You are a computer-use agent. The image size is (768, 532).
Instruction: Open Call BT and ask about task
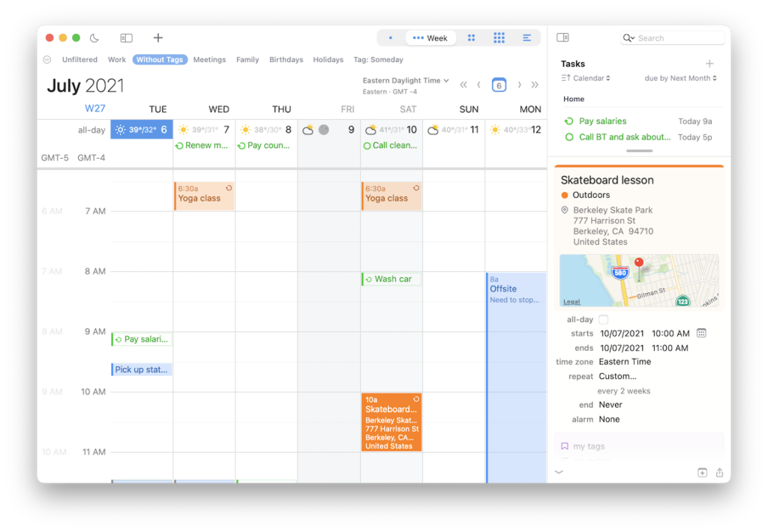(625, 137)
